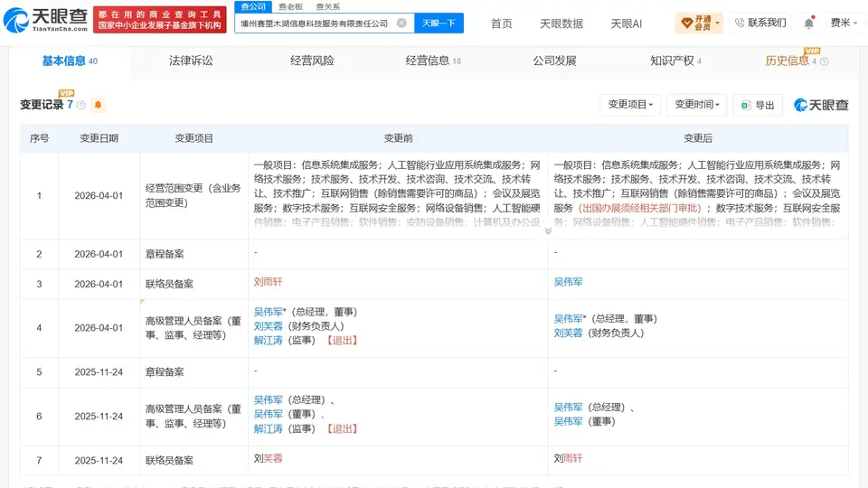Open 吴伟军 link in row 3 变更后
Image resolution: width=868 pixels, height=488 pixels.
(568, 282)
